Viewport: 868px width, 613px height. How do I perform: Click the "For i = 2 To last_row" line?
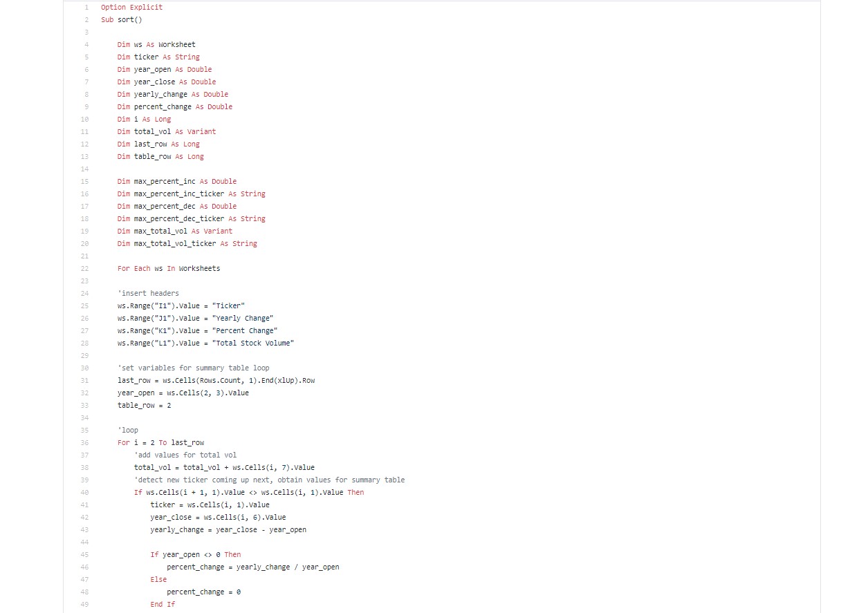click(160, 442)
